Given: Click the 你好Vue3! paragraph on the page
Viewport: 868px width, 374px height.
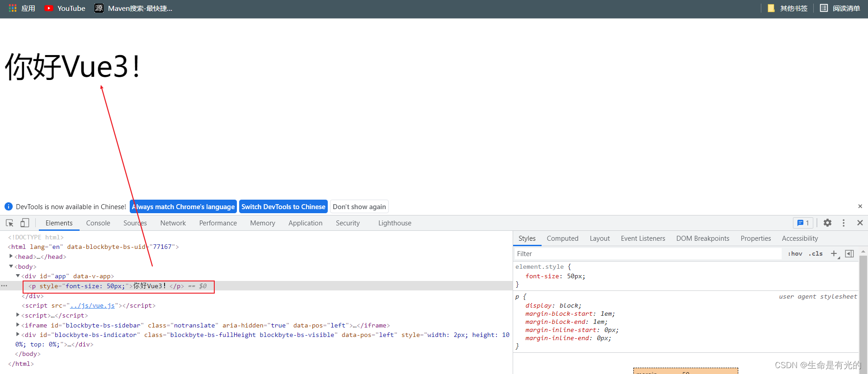Looking at the screenshot, I should click(73, 67).
